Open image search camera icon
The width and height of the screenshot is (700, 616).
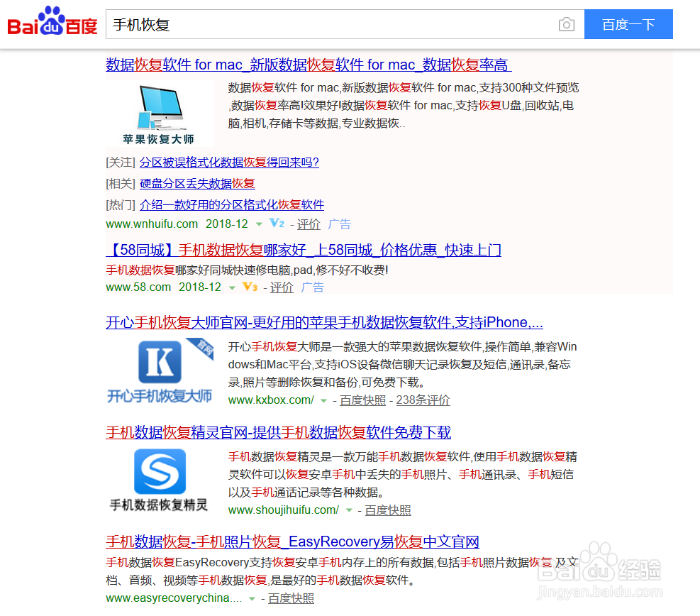click(x=566, y=24)
